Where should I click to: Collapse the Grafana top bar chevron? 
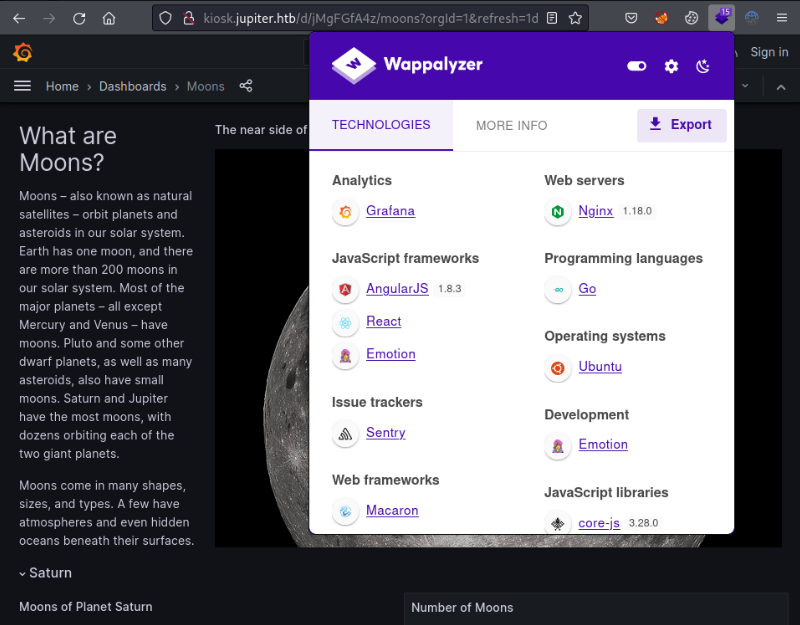[781, 87]
